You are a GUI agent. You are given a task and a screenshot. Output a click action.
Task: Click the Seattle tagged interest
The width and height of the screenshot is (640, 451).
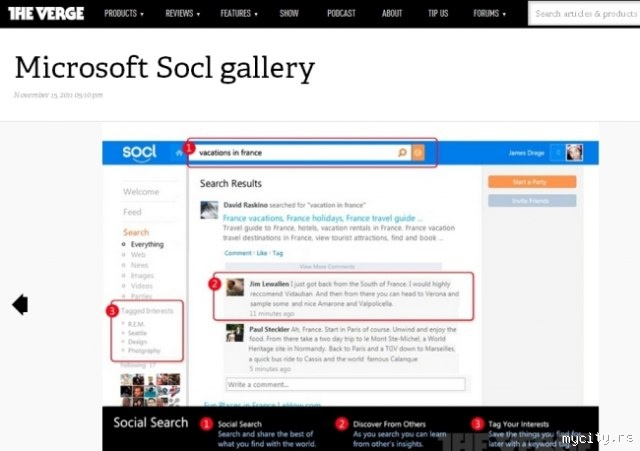[137, 333]
